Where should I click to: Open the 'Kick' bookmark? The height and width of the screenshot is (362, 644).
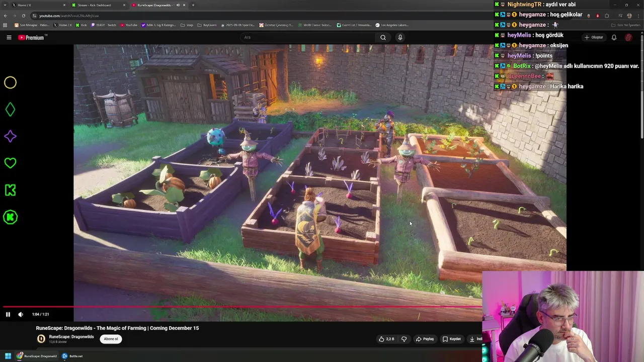coord(82,25)
